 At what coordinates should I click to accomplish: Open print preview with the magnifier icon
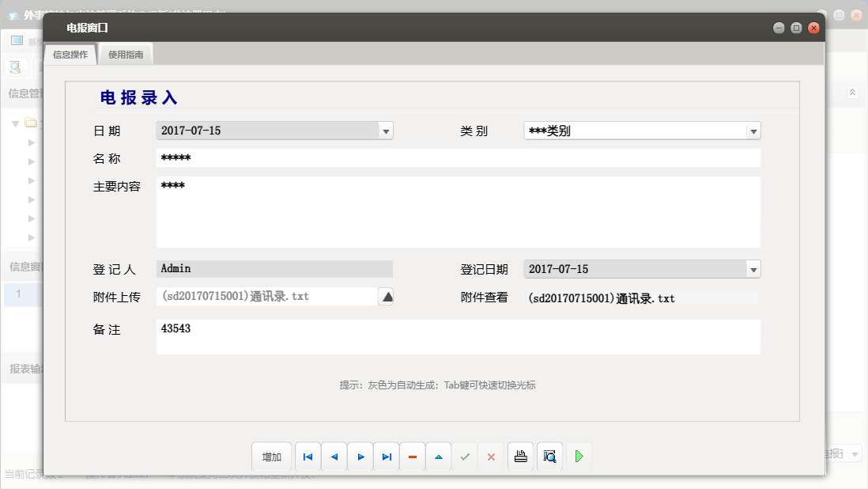point(549,456)
